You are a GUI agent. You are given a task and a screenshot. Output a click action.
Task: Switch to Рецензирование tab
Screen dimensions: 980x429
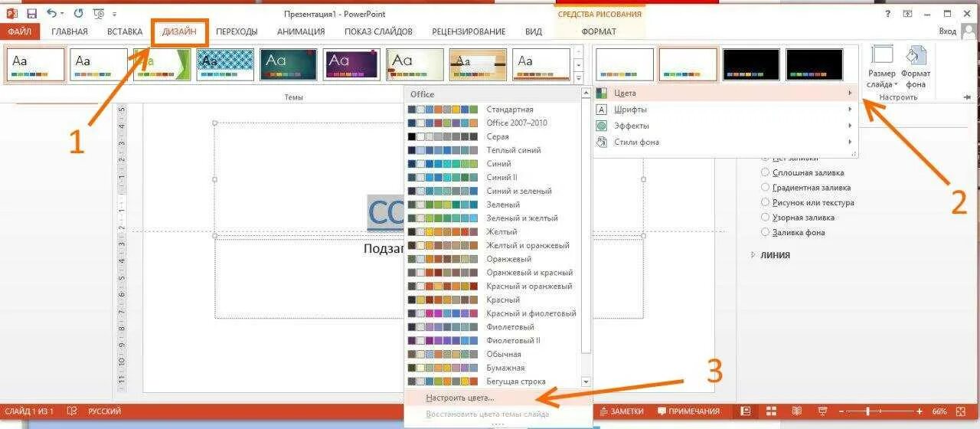469,31
